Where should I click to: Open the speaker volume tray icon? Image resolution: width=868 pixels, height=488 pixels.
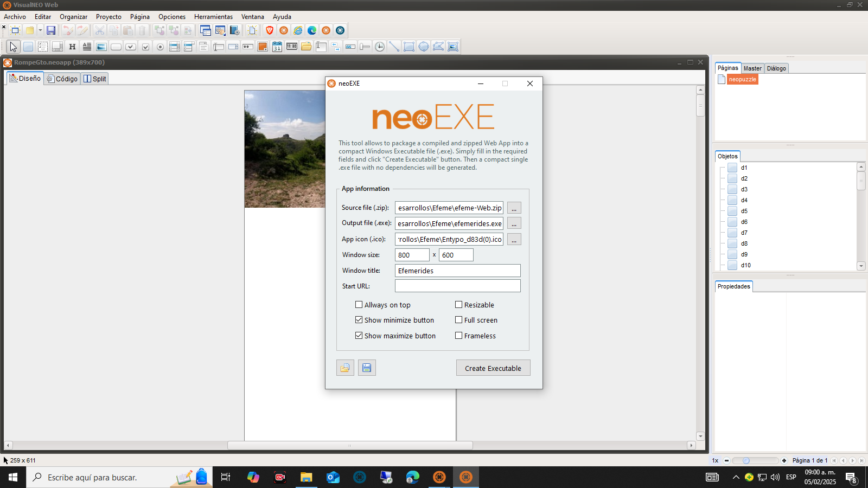pyautogui.click(x=775, y=477)
